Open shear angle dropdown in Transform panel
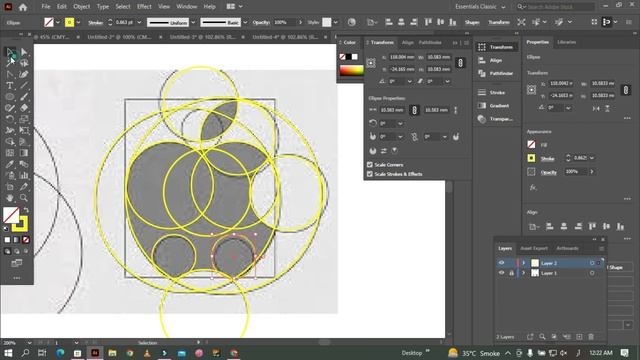The width and height of the screenshot is (640, 360). (447, 81)
